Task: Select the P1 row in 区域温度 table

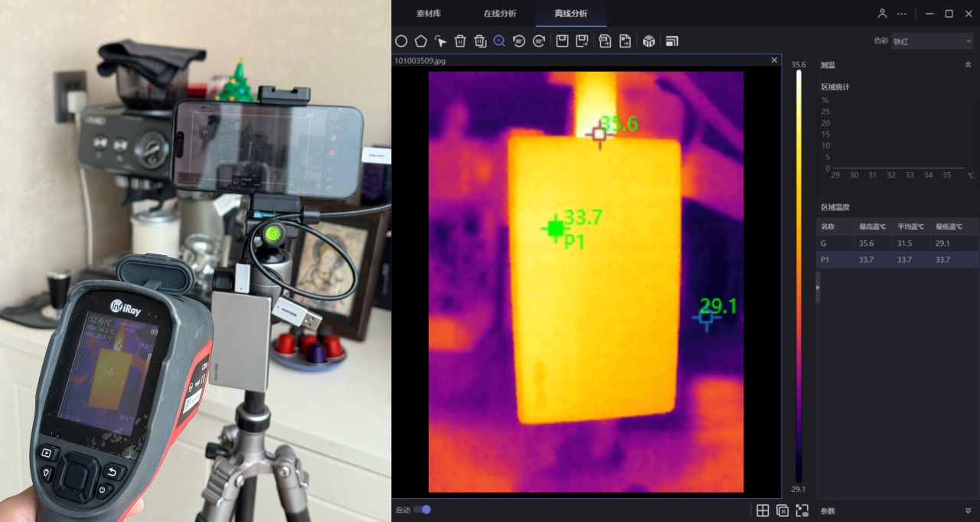Action: (x=897, y=259)
